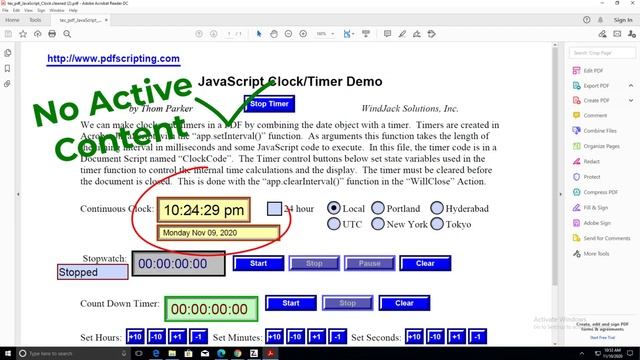Collapse the right tools pane arrow
Image resolution: width=640 pixels, height=360 pixels.
560,194
